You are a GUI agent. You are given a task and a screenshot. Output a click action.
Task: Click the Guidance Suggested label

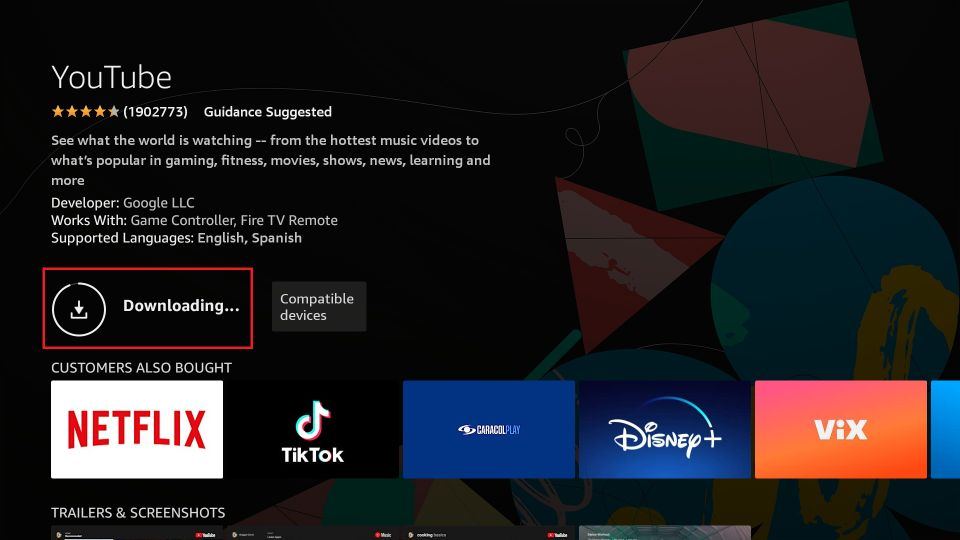268,112
